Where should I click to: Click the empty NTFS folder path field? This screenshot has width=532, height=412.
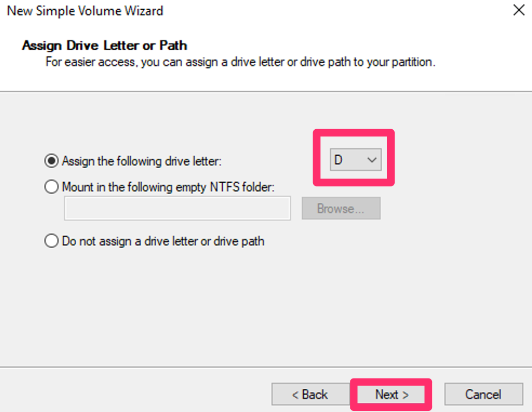pos(177,209)
